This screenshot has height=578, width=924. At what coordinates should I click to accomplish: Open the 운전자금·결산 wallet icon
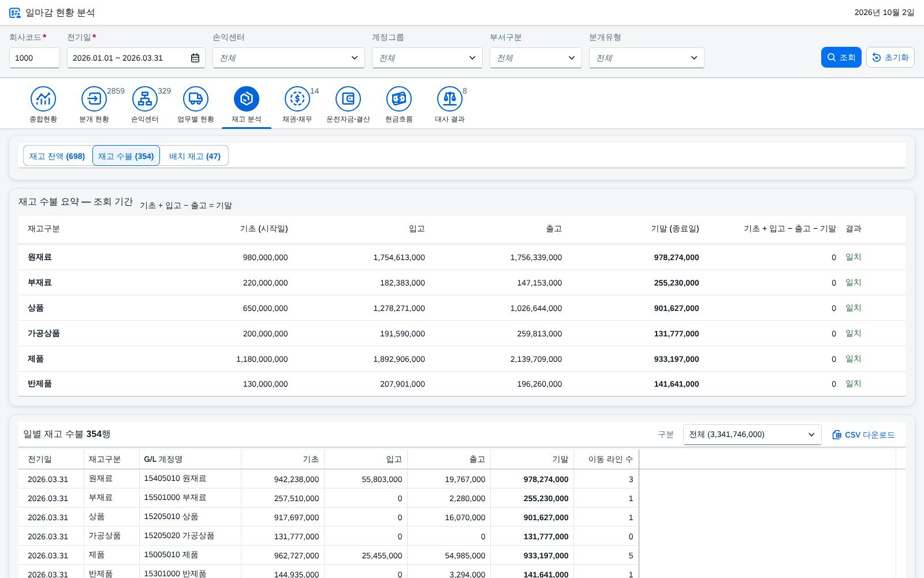tap(348, 99)
